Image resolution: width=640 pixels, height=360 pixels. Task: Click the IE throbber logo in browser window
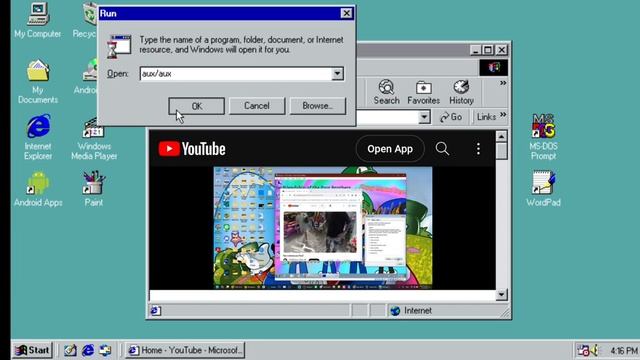(494, 67)
